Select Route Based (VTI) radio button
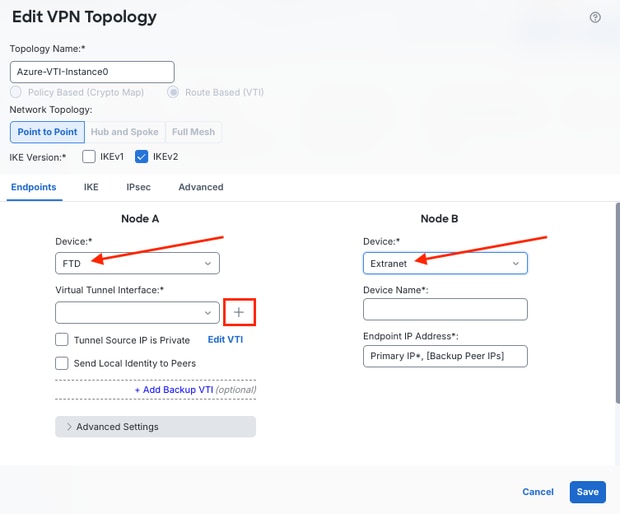Image resolution: width=620 pixels, height=514 pixels. [x=173, y=92]
